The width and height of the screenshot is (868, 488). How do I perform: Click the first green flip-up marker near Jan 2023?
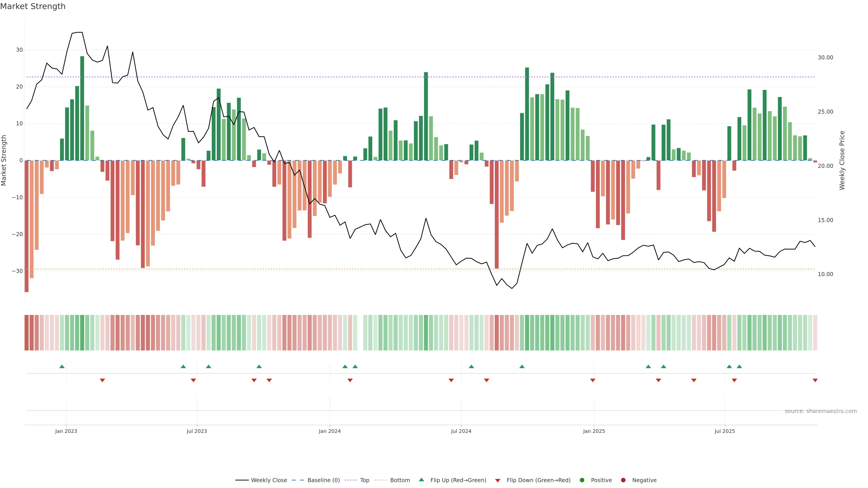tap(62, 366)
